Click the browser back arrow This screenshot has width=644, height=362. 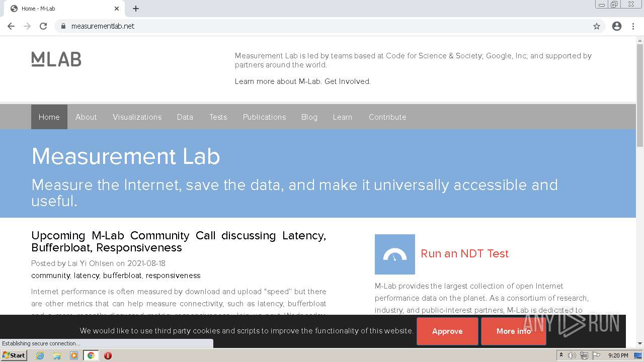[11, 26]
